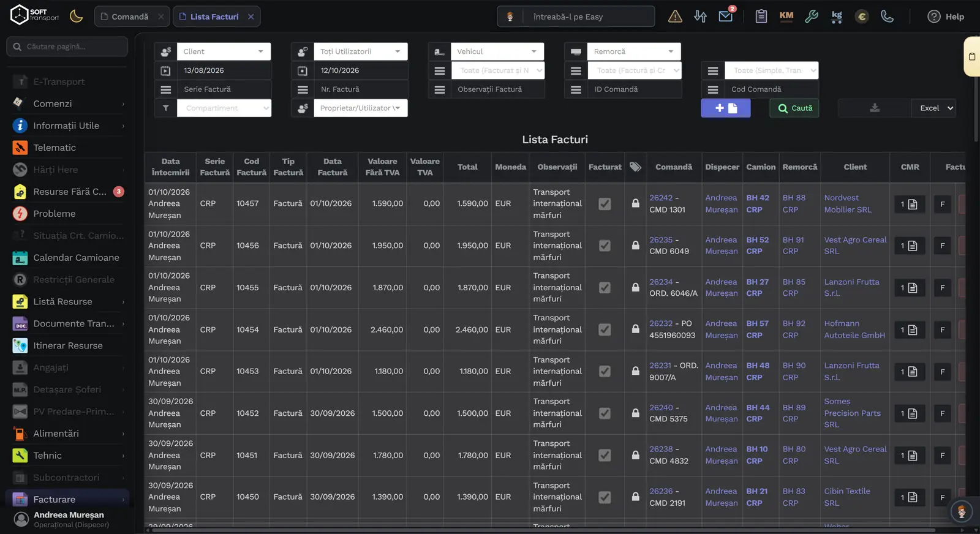Open the Compartiment dropdown
Image resolution: width=980 pixels, height=534 pixels.
[224, 108]
